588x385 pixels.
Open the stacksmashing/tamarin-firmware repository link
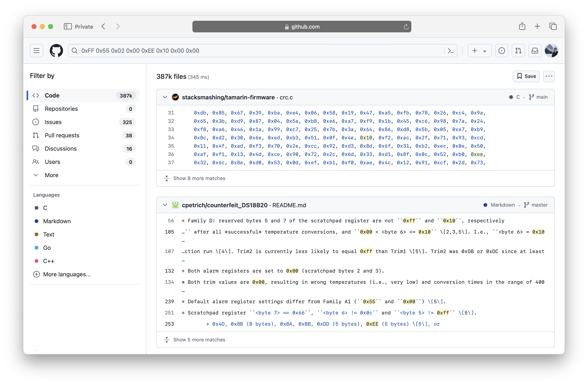[228, 97]
